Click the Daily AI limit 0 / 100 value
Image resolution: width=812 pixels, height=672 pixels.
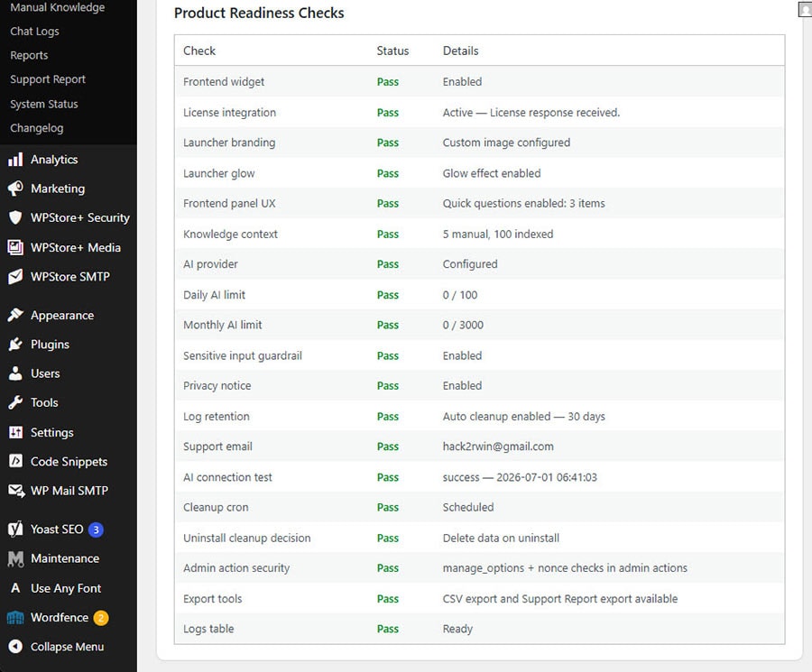[x=460, y=295]
